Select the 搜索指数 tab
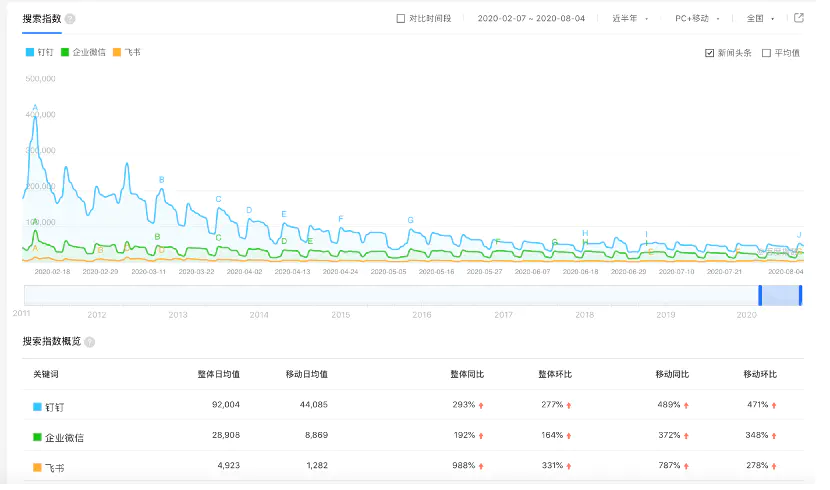This screenshot has height=490, width=830. (x=42, y=19)
